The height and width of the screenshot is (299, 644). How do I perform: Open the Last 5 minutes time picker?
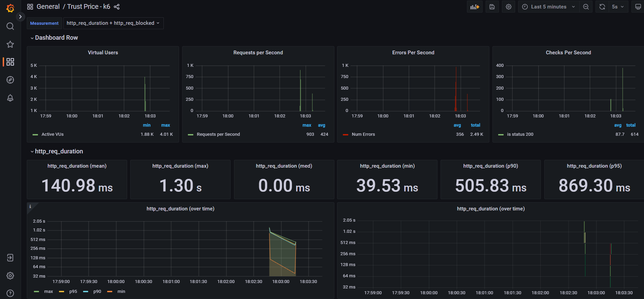548,7
